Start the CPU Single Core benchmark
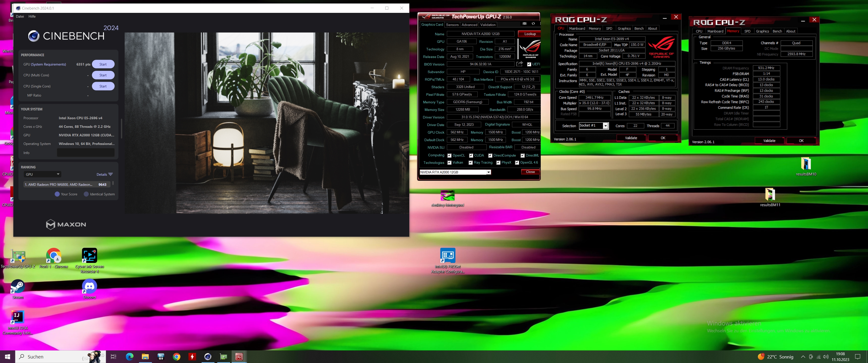868x363 pixels. coord(103,86)
